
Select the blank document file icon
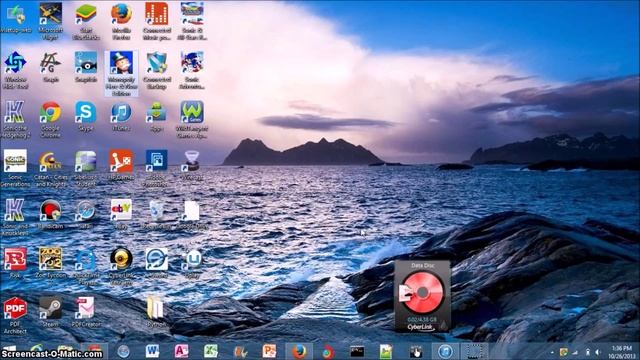click(x=192, y=214)
